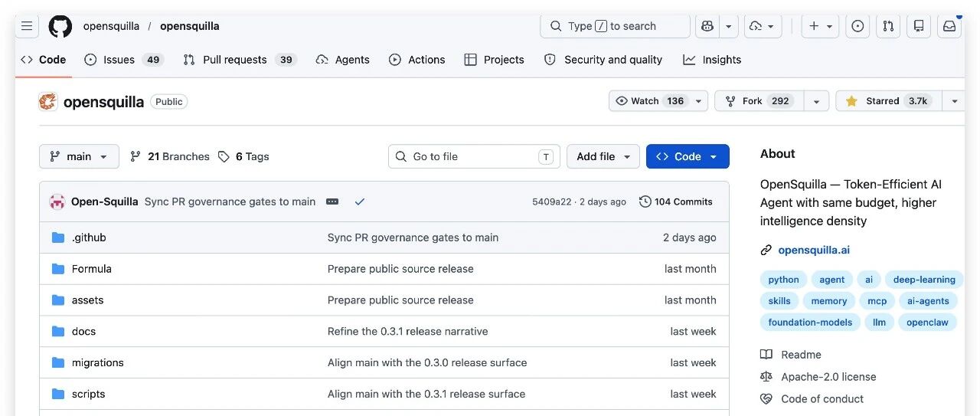Viewport: 980px width, 416px height.
Task: Open the Add file dropdown
Action: click(603, 156)
